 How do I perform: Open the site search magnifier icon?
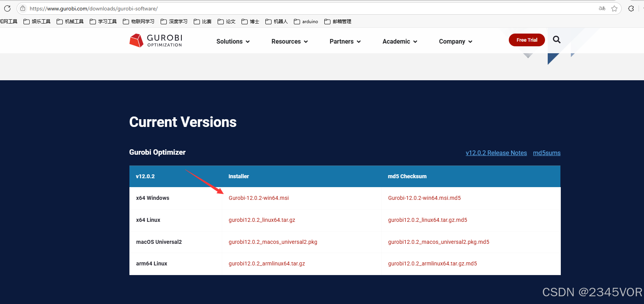tap(557, 40)
